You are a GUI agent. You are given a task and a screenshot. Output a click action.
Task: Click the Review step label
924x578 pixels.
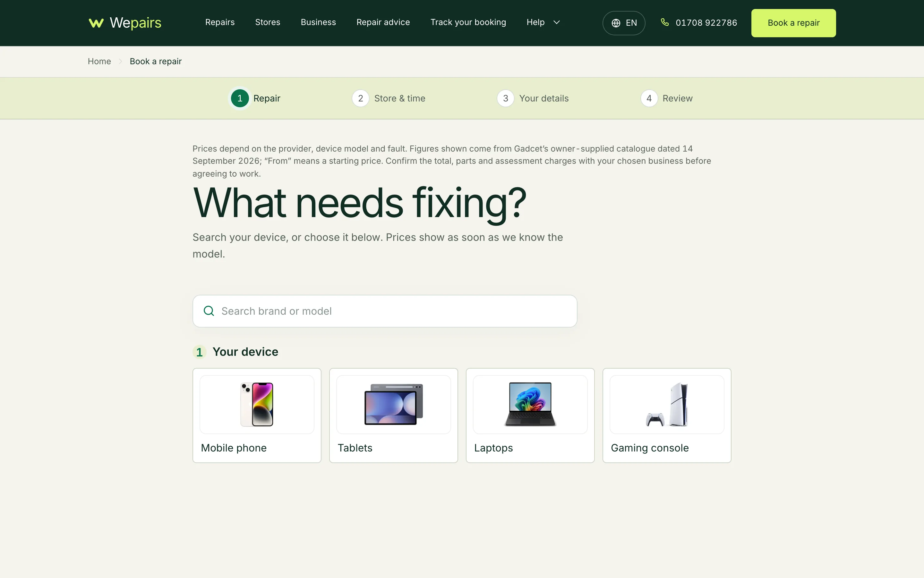tap(677, 98)
